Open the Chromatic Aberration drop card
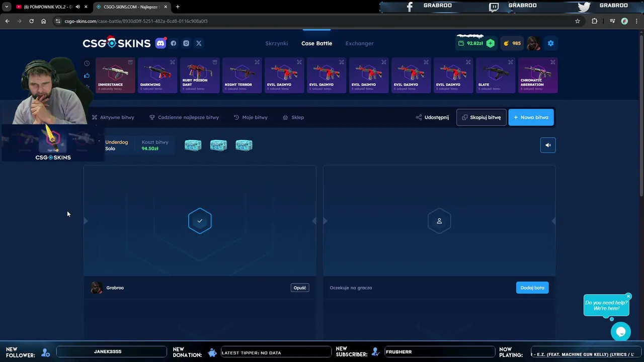Image resolution: width=644 pixels, height=362 pixels. tap(538, 75)
